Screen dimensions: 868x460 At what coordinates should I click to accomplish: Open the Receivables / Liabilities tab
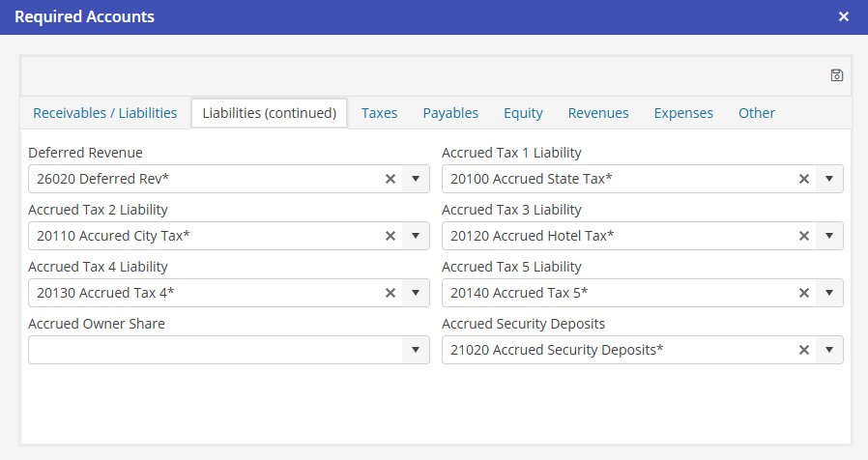[x=104, y=113]
